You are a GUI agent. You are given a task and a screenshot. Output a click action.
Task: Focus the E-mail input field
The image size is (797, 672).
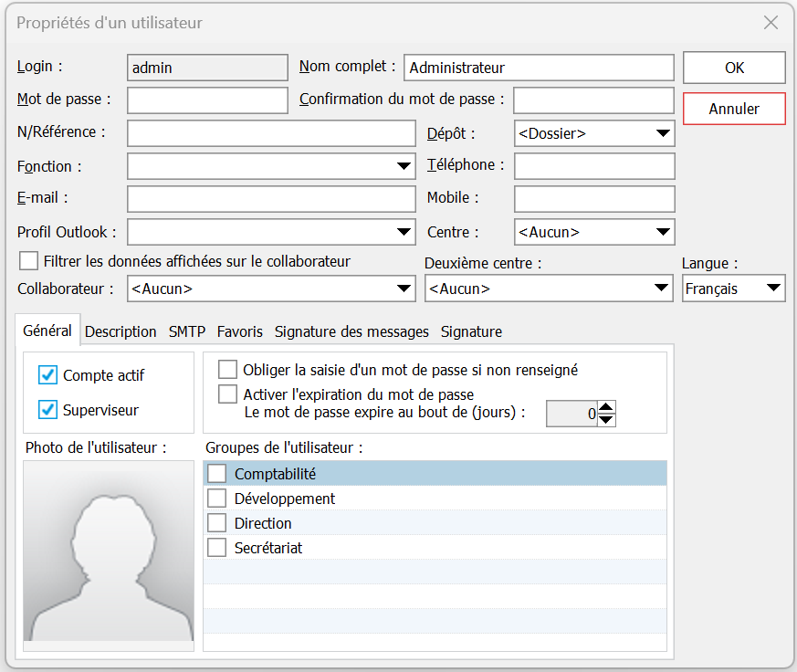tap(271, 199)
